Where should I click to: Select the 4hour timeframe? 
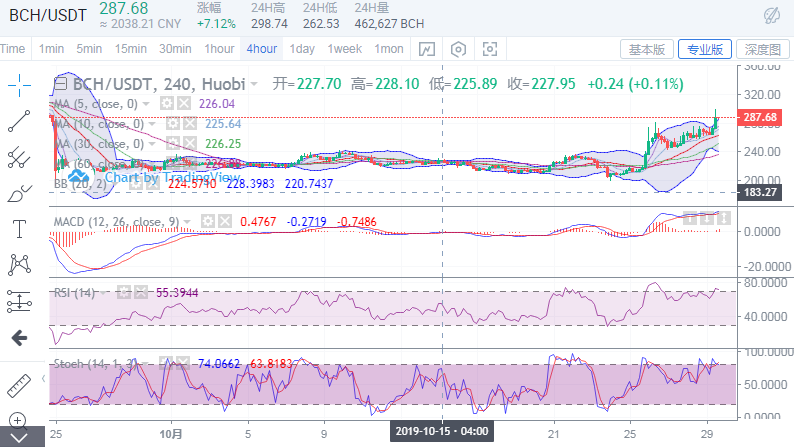pyautogui.click(x=262, y=49)
